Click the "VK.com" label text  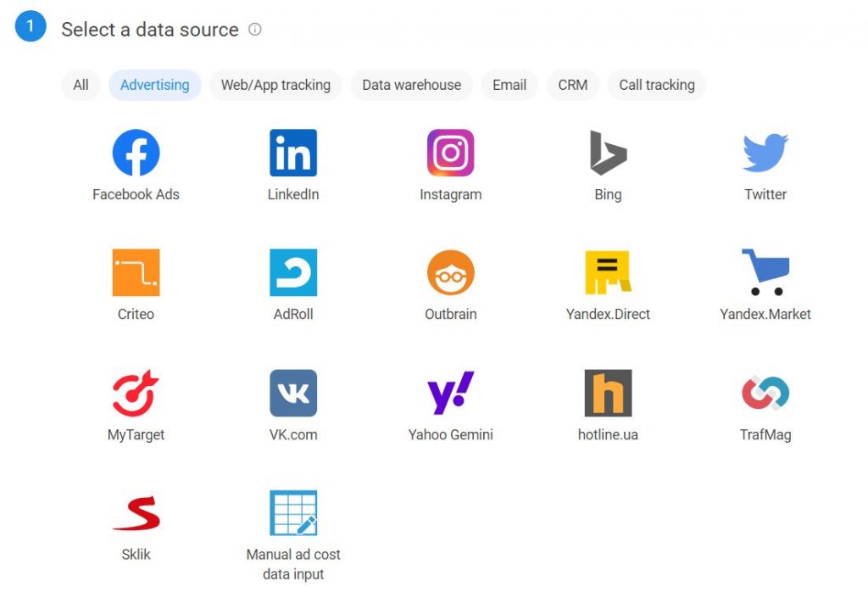click(293, 434)
